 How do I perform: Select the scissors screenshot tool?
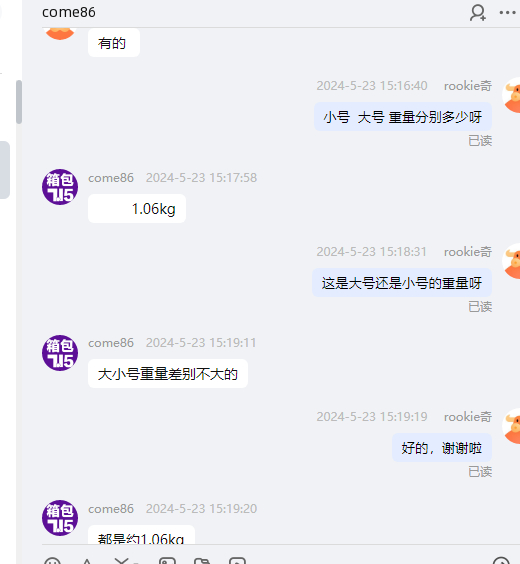point(122,560)
